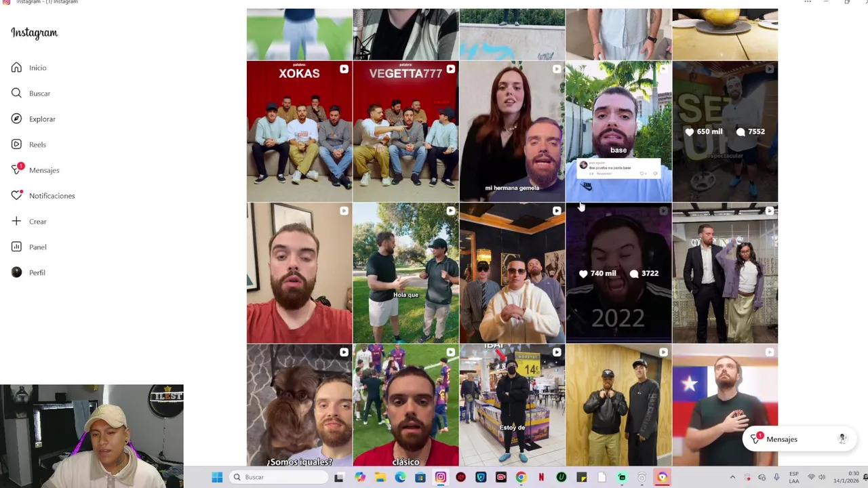
Task: Click the taskbar Buscar search box
Action: [x=278, y=477]
